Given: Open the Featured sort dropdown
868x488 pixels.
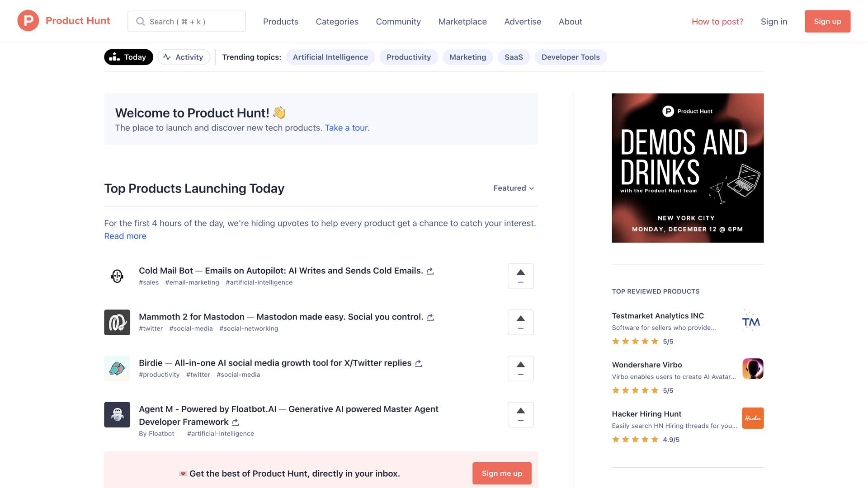Looking at the screenshot, I should coord(513,188).
